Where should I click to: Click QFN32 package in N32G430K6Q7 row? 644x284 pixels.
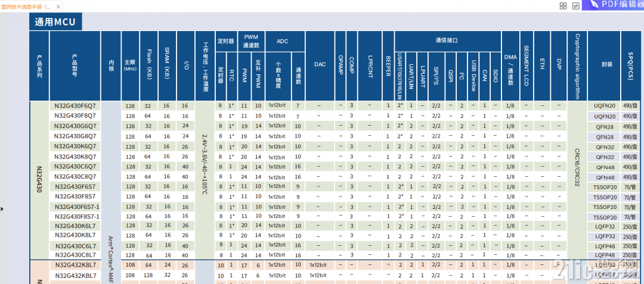click(x=605, y=146)
